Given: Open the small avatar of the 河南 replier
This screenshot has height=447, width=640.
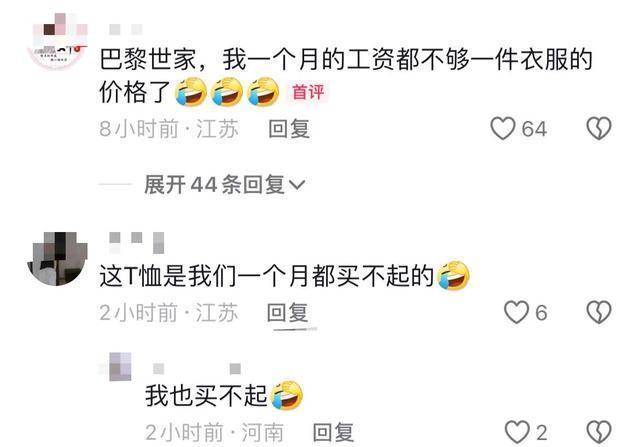Looking at the screenshot, I should pos(120,366).
